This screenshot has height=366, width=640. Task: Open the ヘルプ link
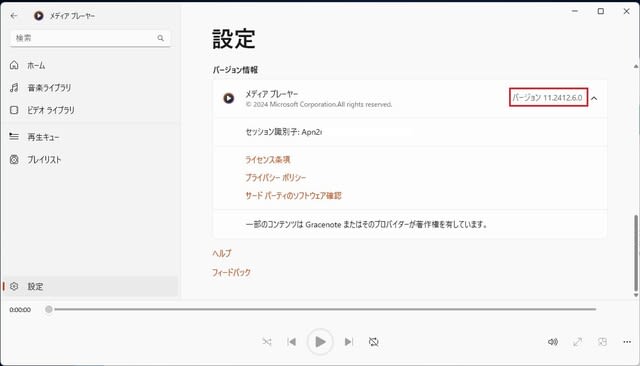[222, 253]
